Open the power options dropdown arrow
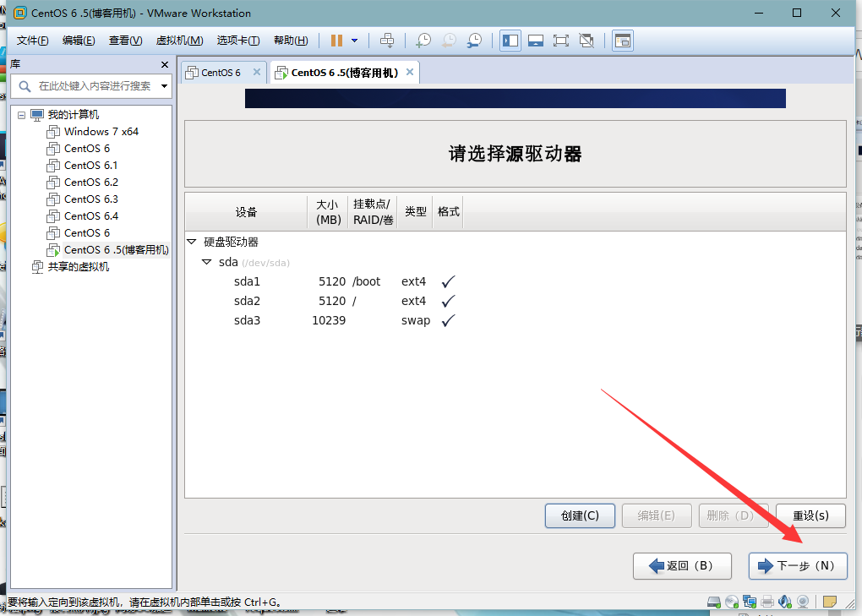Image resolution: width=862 pixels, height=616 pixels. point(355,41)
